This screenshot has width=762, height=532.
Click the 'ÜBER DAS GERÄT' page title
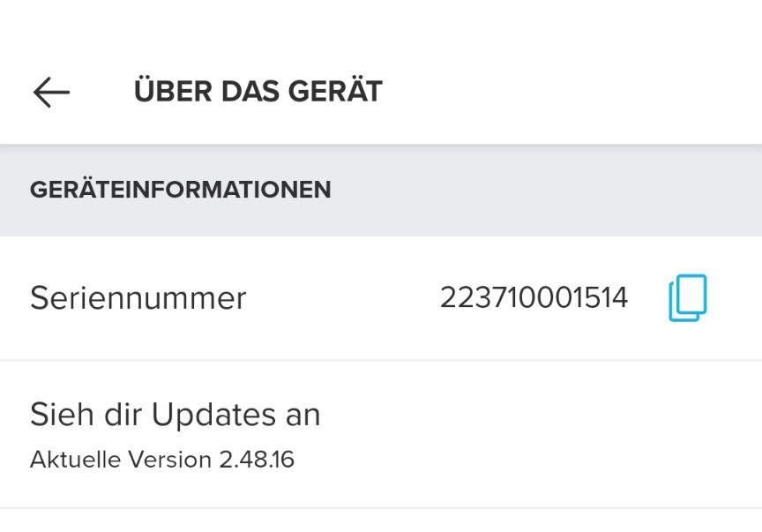pos(258,92)
